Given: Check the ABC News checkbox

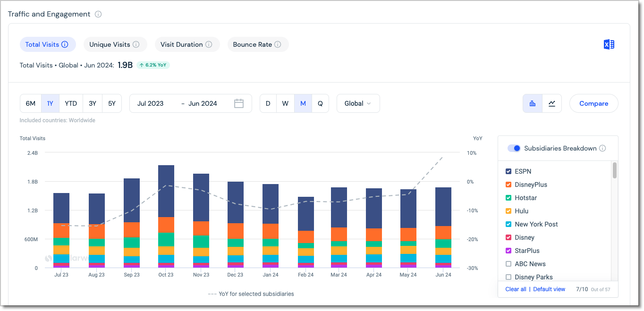Looking at the screenshot, I should click(508, 264).
